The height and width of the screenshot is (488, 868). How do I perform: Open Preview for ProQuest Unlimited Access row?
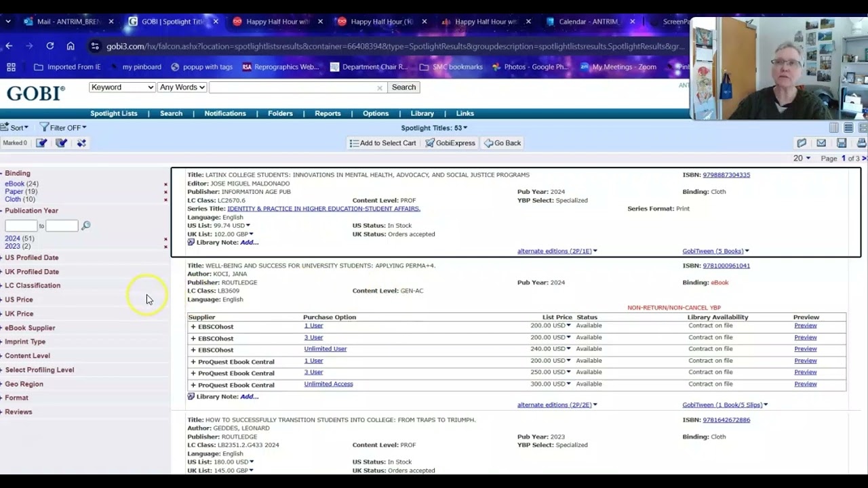pos(806,384)
